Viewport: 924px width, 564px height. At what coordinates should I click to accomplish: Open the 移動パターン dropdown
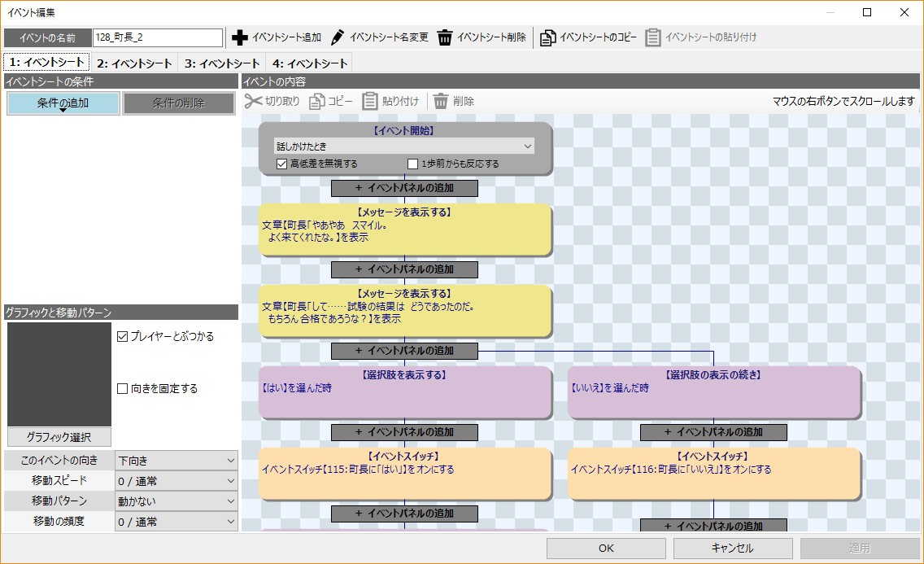tap(177, 501)
